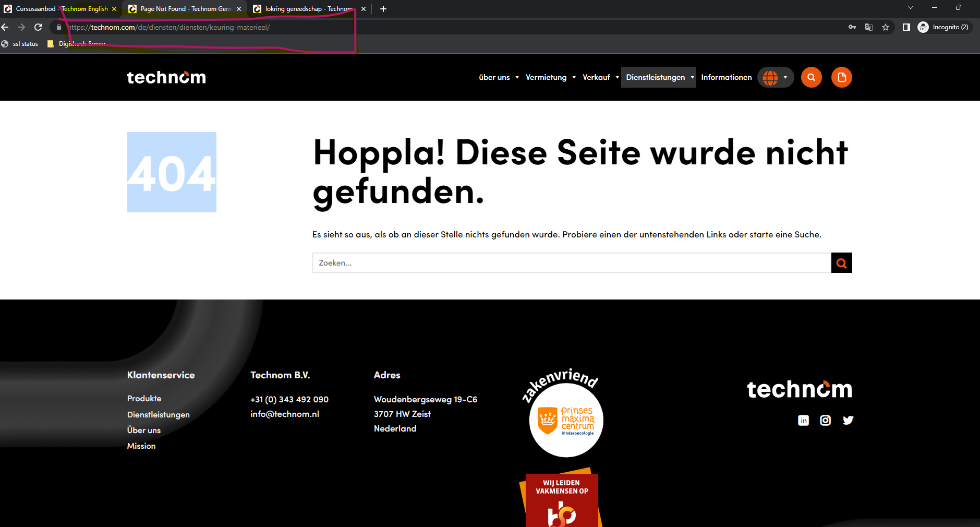
Task: Expand the Vermietung menu
Action: click(x=550, y=77)
